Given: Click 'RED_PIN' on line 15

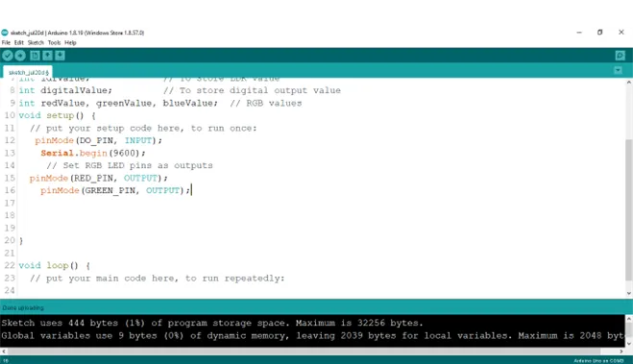Looking at the screenshot, I should click(x=94, y=178).
